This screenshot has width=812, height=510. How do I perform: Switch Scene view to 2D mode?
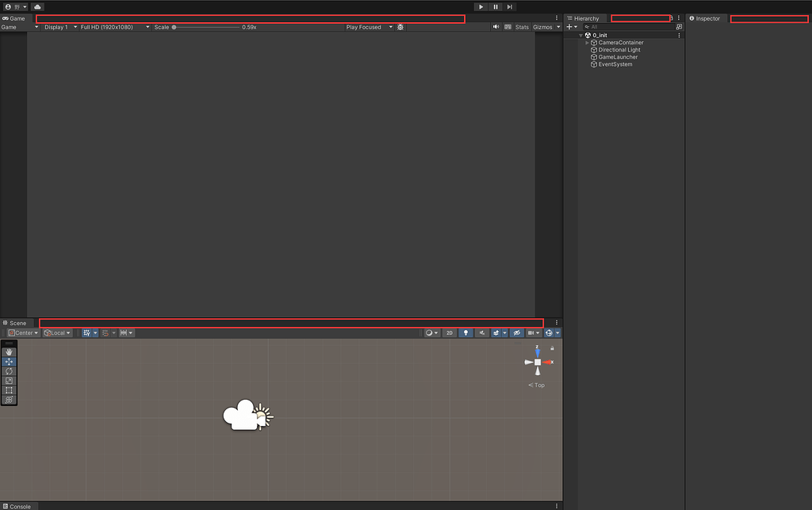tap(450, 332)
